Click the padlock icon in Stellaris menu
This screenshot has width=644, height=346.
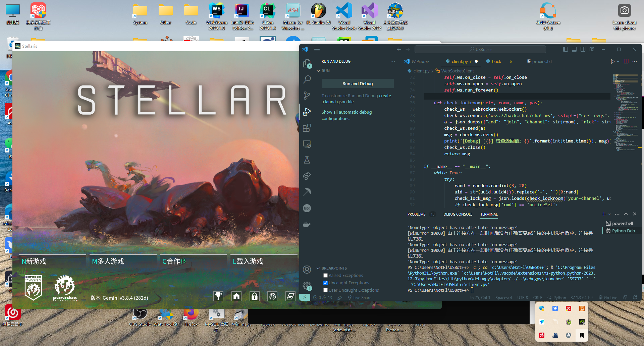255,296
